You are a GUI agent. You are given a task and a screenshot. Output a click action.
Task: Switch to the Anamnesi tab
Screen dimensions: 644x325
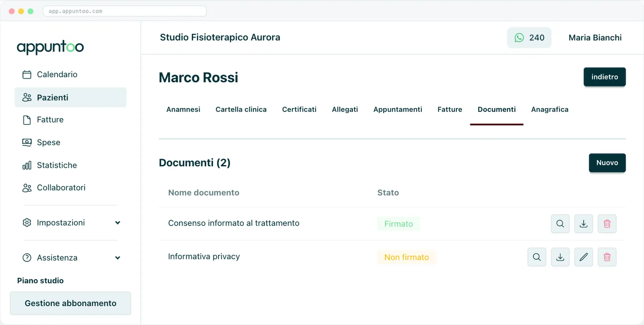click(x=183, y=109)
